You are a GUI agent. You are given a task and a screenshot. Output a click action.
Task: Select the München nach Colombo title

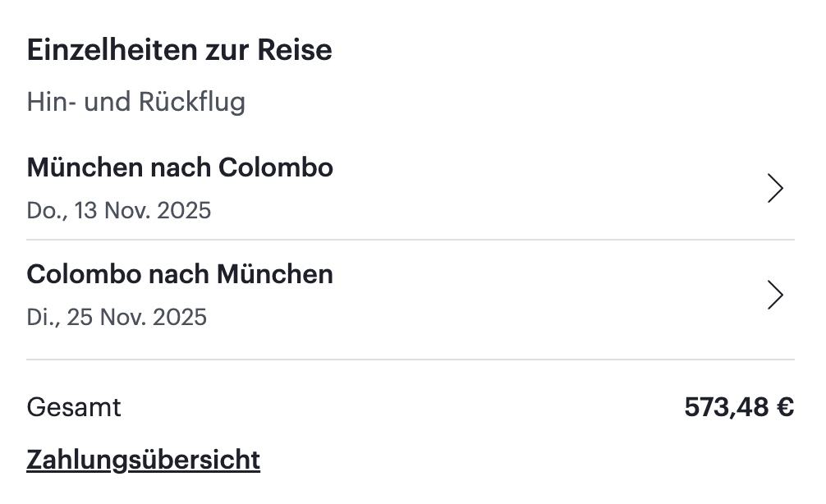180,167
